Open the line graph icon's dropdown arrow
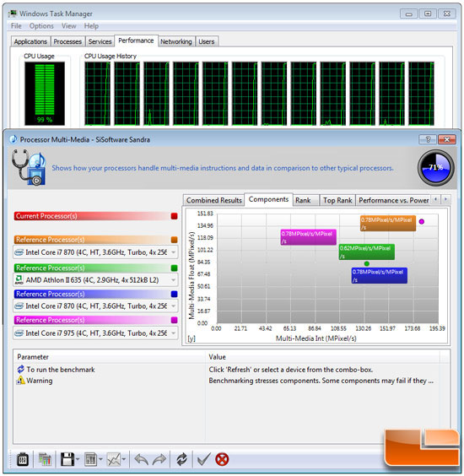 [x=124, y=460]
